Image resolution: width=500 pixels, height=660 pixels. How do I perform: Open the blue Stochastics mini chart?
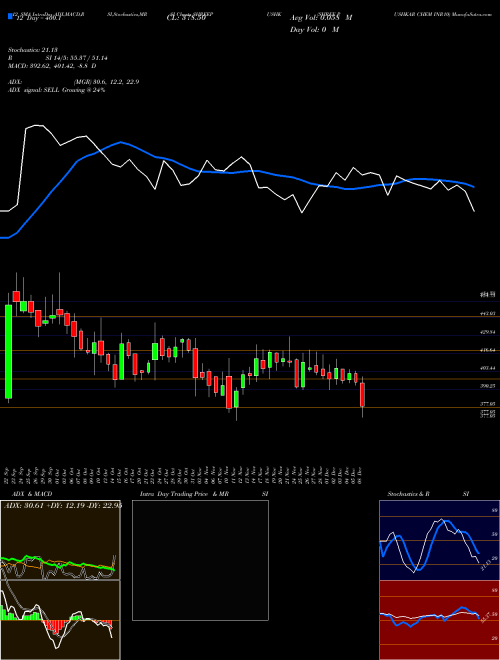pyautogui.click(x=439, y=540)
